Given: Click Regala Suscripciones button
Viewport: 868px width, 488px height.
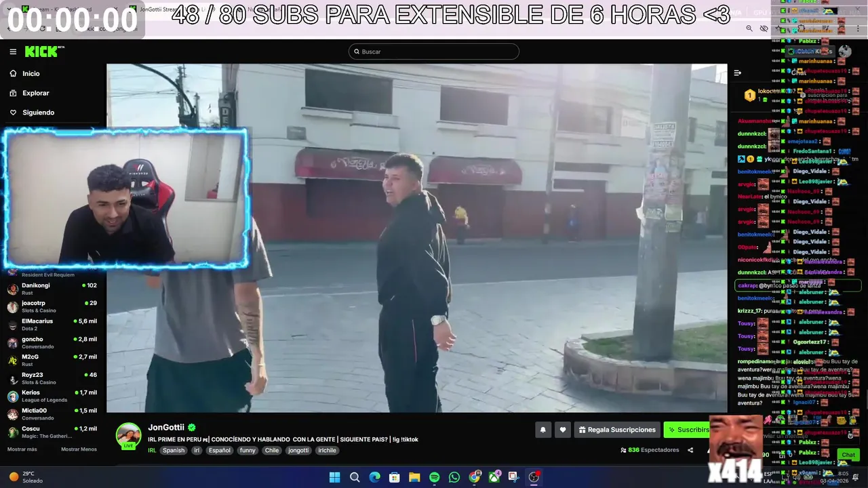Looking at the screenshot, I should tap(617, 430).
